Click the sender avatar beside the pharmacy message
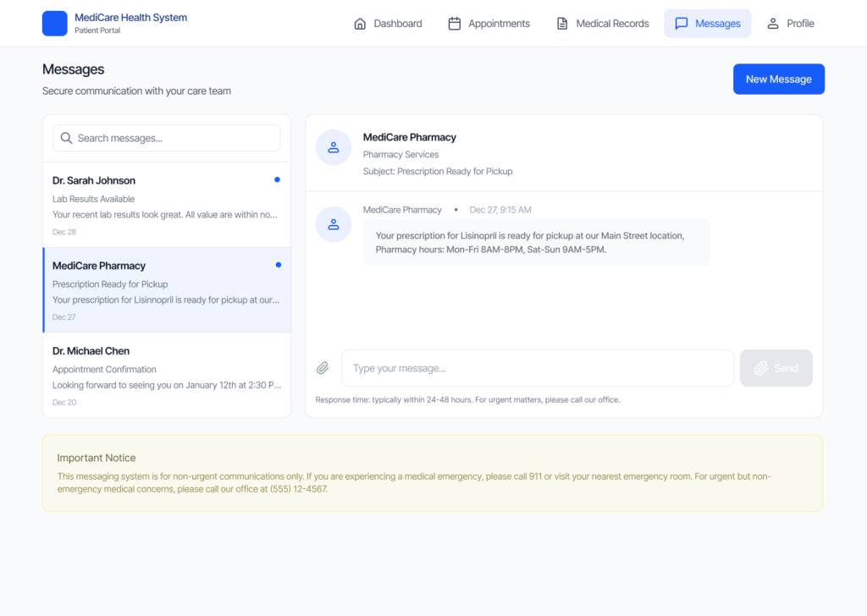 point(333,224)
